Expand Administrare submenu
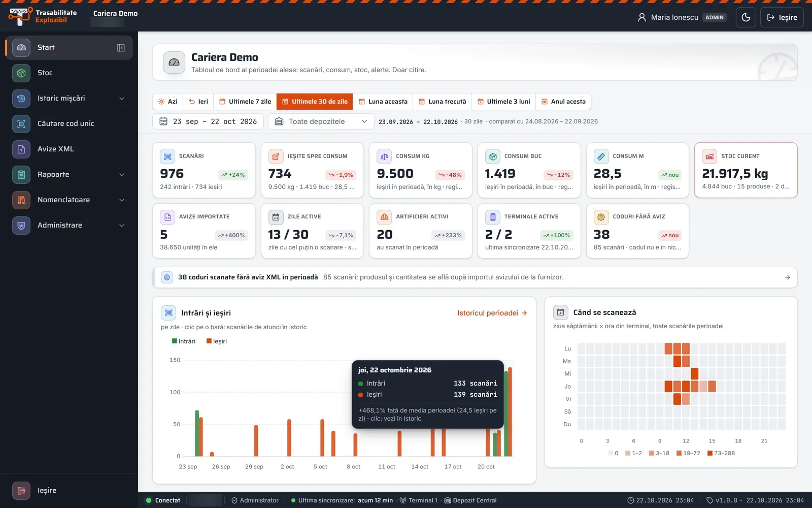 coord(122,225)
